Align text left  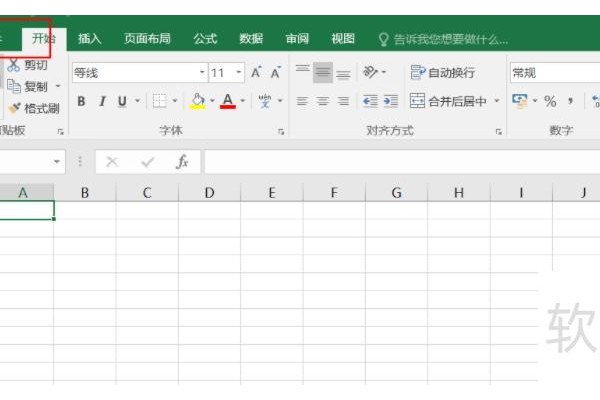[302, 101]
